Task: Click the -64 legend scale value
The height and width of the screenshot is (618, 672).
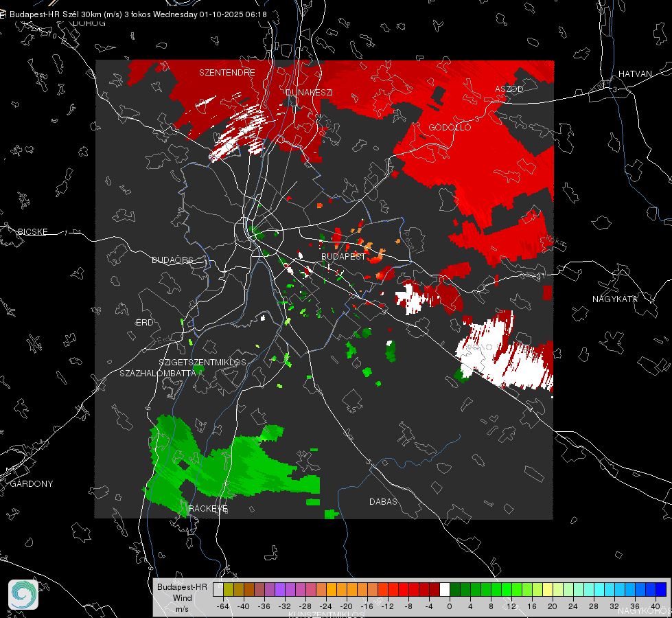Action: [x=223, y=606]
